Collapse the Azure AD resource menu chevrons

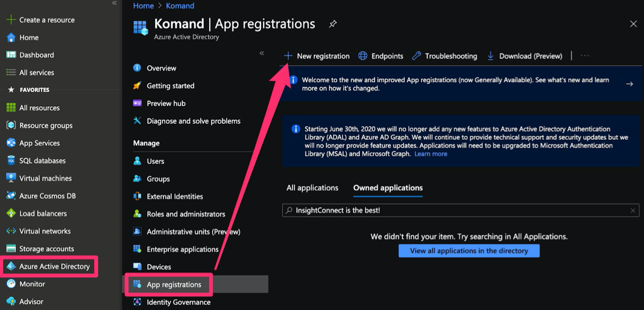point(262,53)
